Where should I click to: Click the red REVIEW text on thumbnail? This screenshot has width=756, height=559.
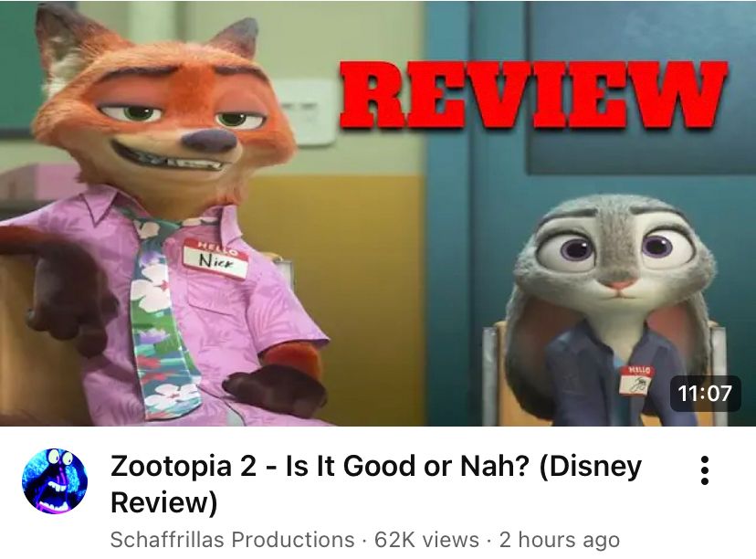click(x=533, y=96)
